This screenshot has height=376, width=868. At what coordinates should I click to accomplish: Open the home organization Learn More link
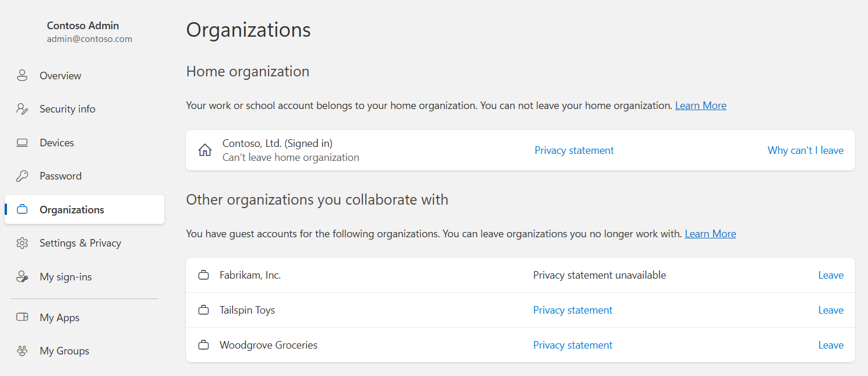tap(700, 105)
